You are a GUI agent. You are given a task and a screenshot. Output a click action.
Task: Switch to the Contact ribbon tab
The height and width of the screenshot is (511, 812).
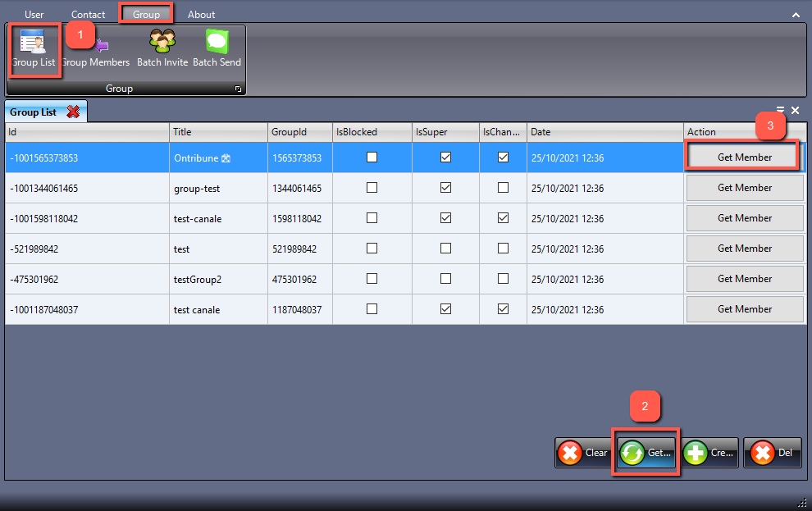88,14
